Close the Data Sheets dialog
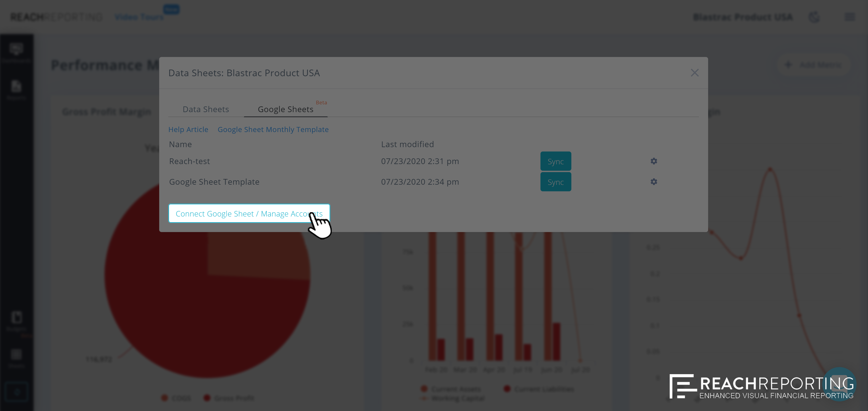The height and width of the screenshot is (411, 868). point(694,73)
